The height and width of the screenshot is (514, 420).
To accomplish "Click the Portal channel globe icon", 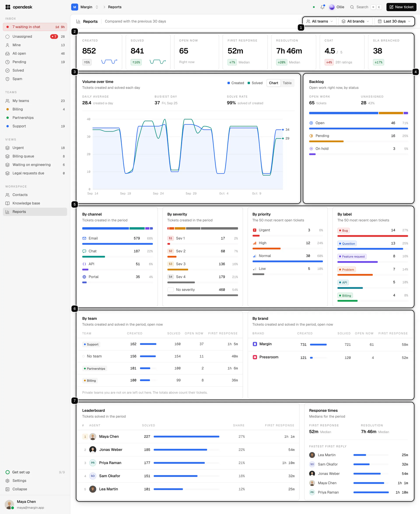I will click(84, 277).
